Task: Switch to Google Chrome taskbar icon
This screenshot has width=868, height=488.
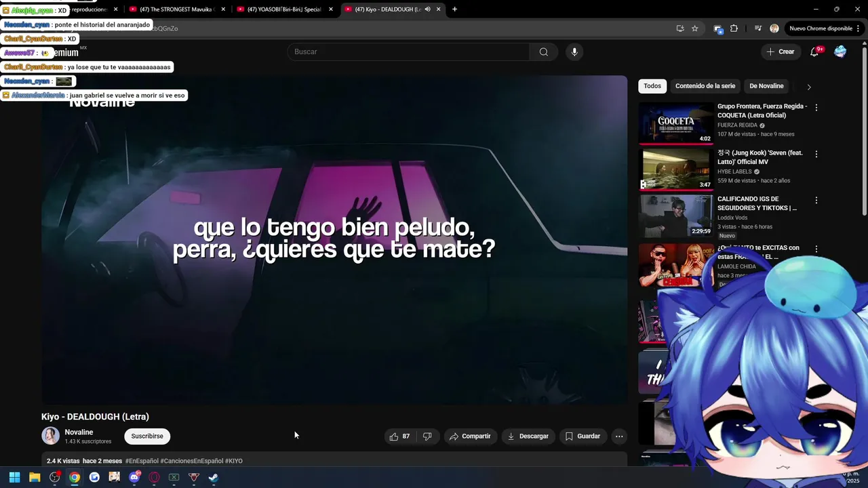Action: coord(75,477)
